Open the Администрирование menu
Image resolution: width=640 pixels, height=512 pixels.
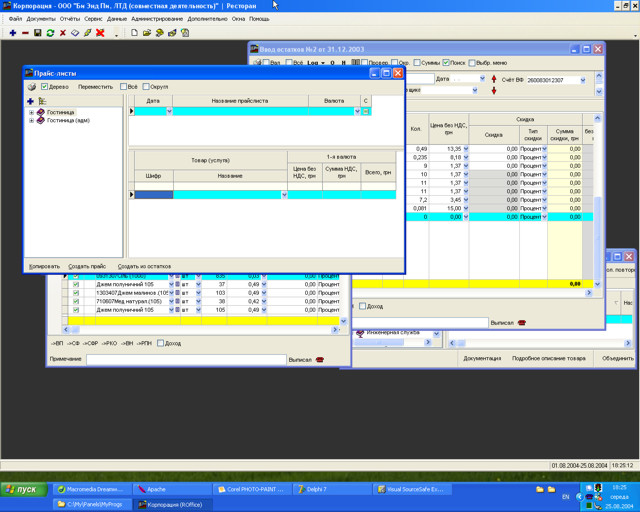click(x=156, y=19)
